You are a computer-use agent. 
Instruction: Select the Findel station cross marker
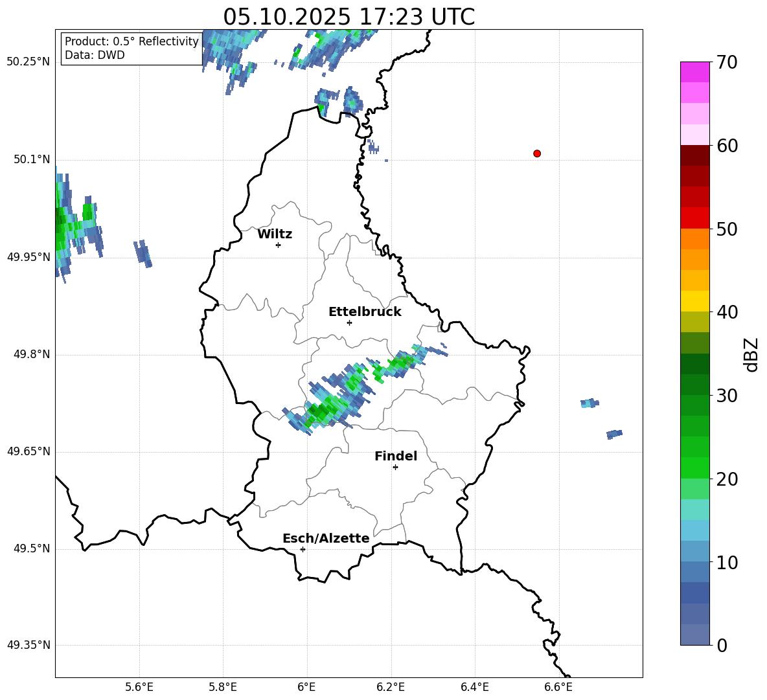tap(395, 468)
